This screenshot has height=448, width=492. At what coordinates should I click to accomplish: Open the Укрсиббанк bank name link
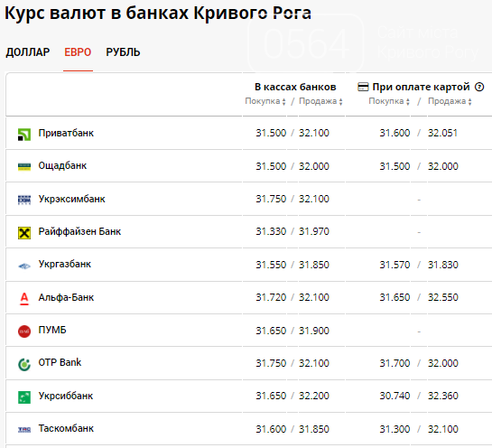click(x=66, y=396)
